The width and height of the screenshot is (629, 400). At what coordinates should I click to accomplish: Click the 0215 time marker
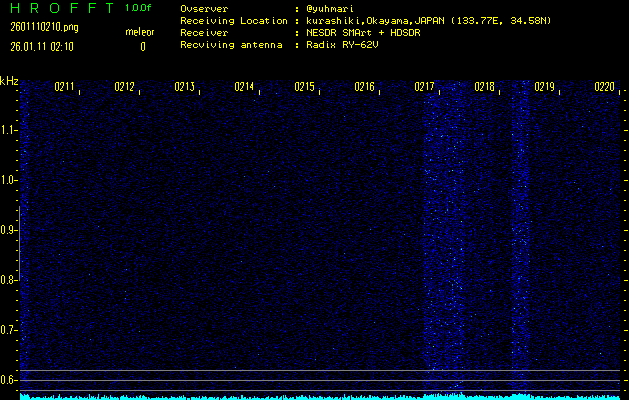coord(304,87)
